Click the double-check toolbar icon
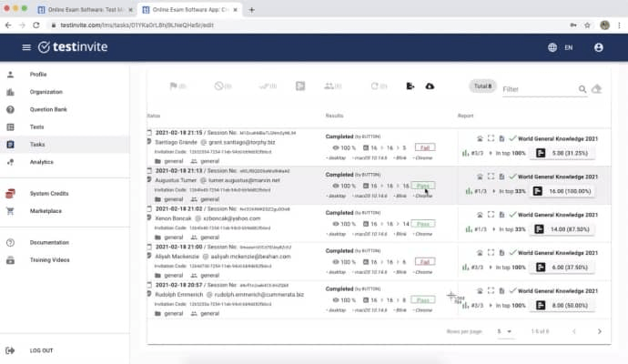 coord(264,86)
